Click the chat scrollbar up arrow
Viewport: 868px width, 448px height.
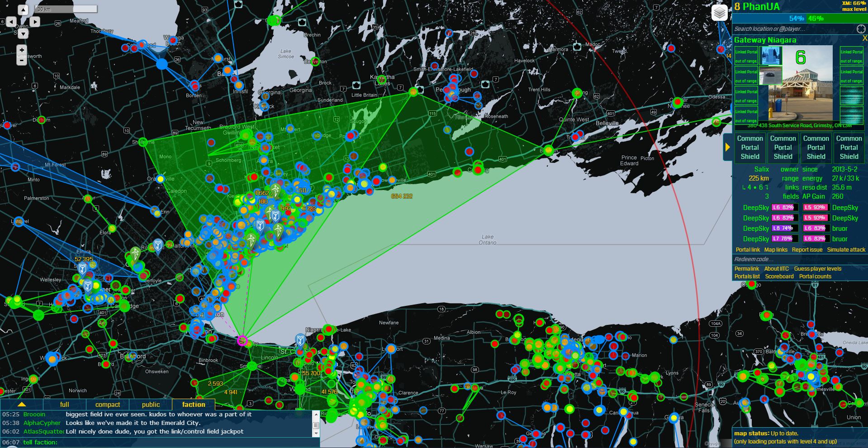[x=316, y=414]
